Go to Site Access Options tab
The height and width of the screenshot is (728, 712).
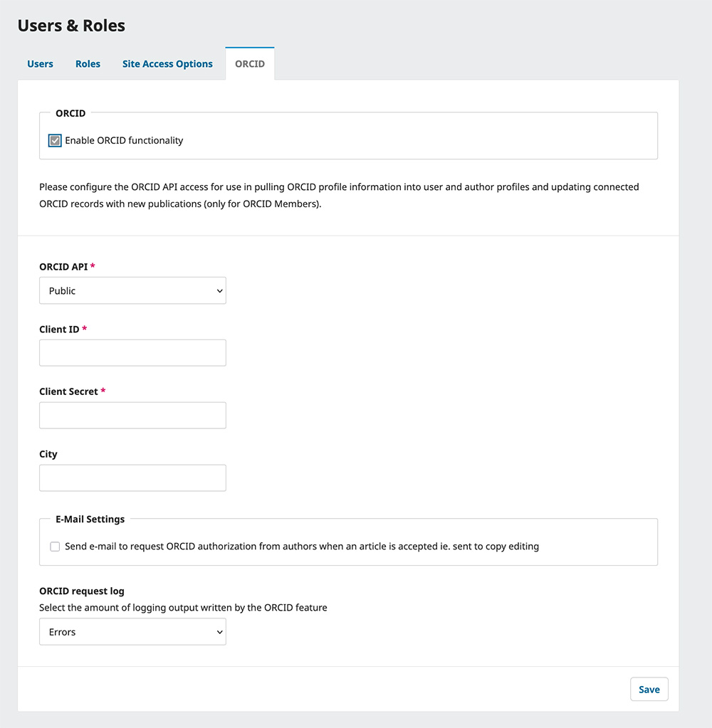tap(167, 63)
